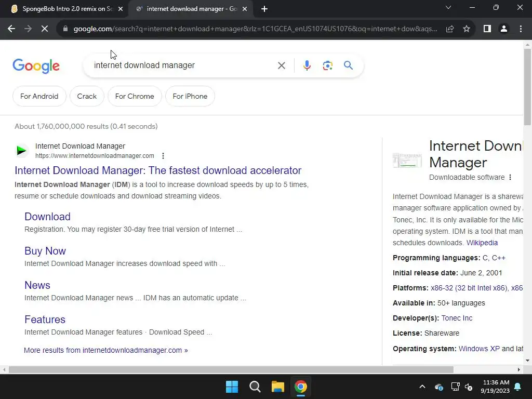
Task: Pick the For iPhone filter chip
Action: 190,96
